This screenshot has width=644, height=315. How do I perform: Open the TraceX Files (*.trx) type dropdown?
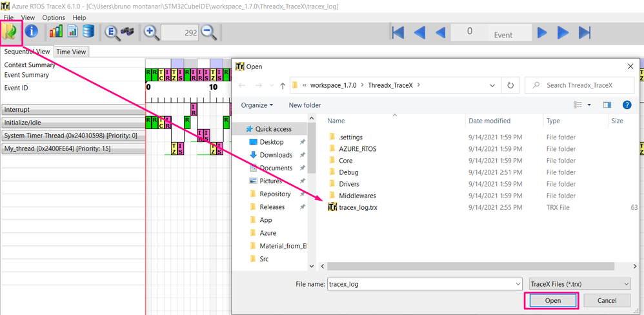579,284
